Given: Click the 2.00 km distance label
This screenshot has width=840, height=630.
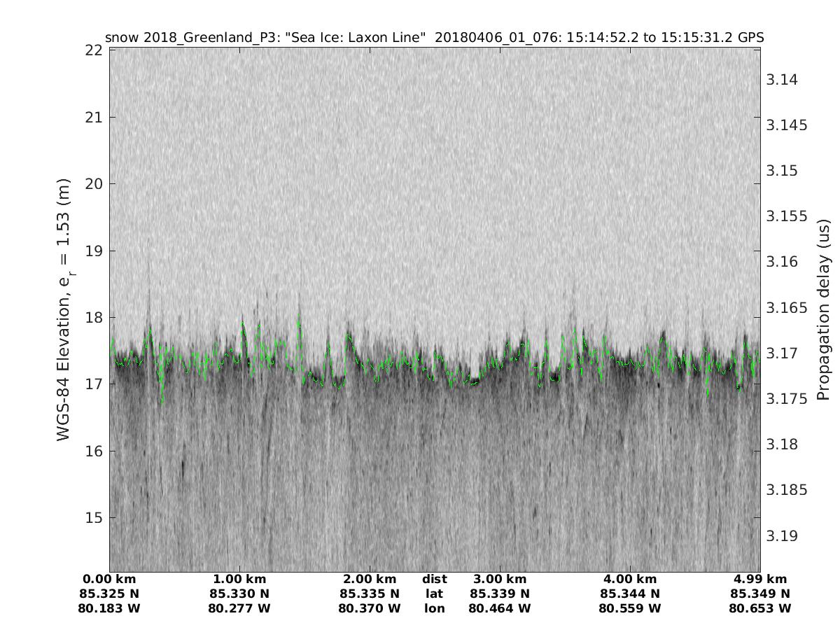Looking at the screenshot, I should click(370, 579).
